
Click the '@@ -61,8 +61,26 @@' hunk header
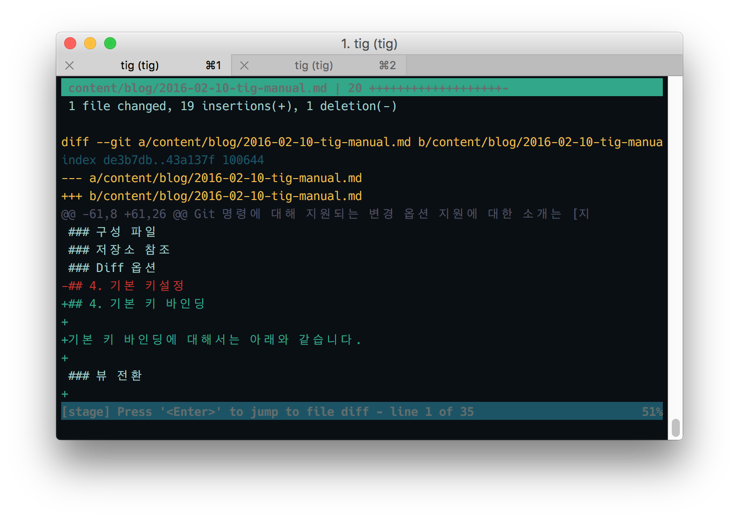point(325,214)
